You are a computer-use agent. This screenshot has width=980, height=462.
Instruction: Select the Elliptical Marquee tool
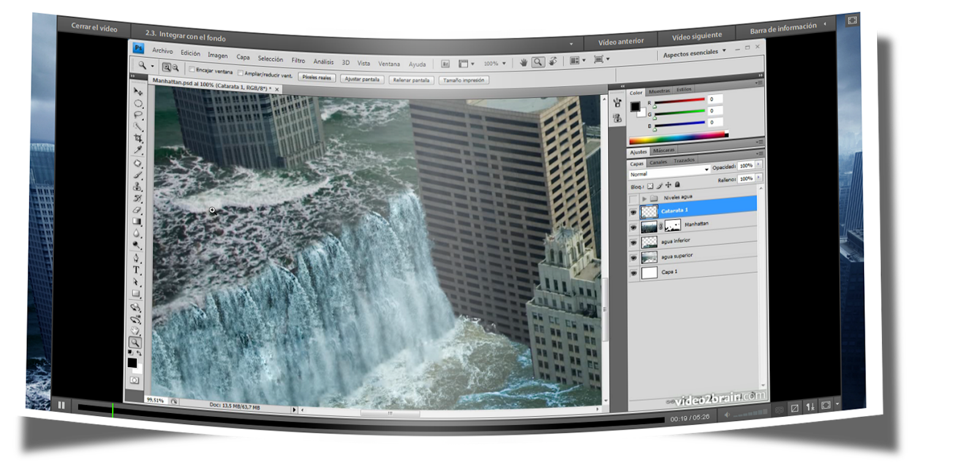point(138,103)
